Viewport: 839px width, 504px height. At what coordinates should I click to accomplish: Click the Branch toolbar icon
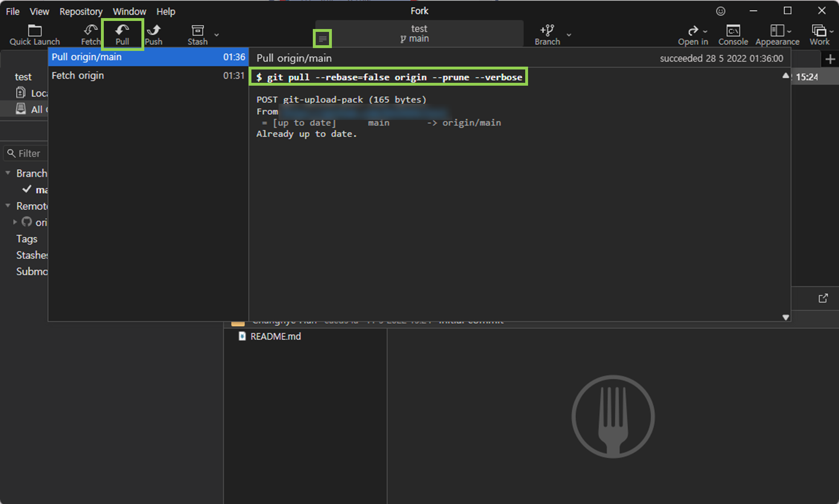547,35
